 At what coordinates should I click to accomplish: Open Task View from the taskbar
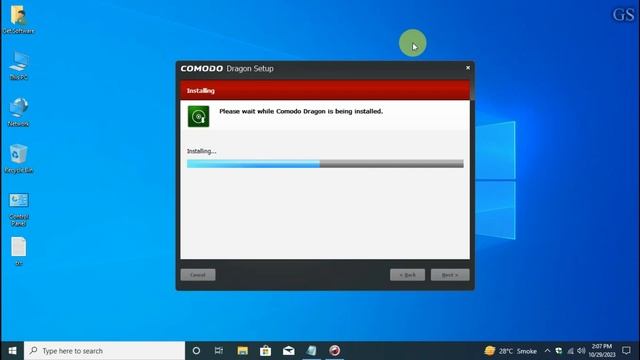pyautogui.click(x=219, y=351)
